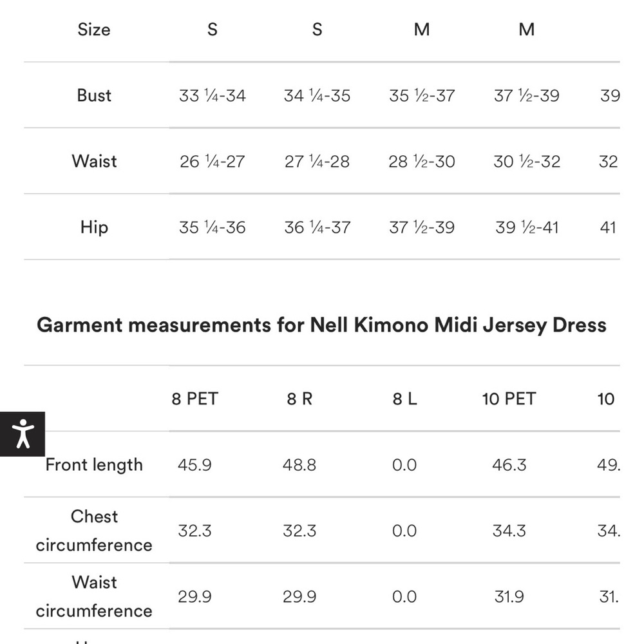Click the Hip row label
644x644 pixels.
[x=94, y=227]
